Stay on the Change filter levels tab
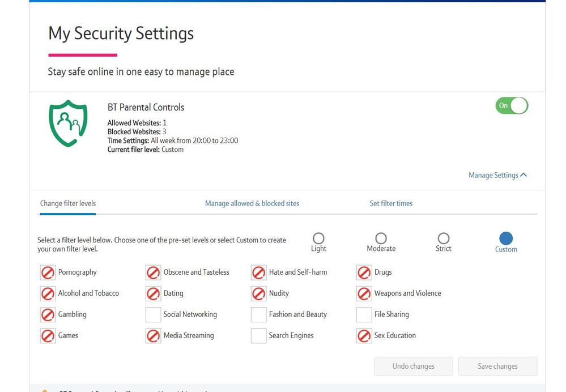 click(68, 203)
